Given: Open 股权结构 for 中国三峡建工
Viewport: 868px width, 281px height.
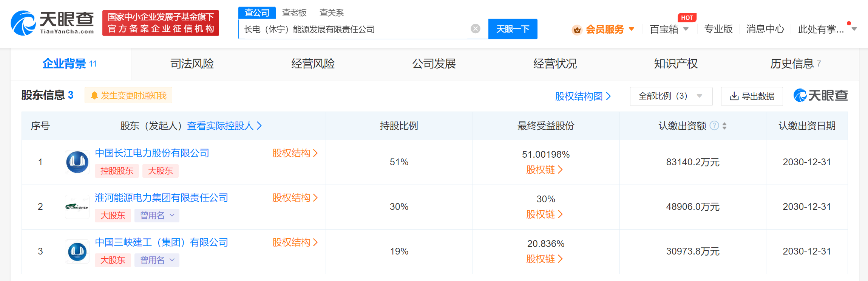Looking at the screenshot, I should (295, 242).
